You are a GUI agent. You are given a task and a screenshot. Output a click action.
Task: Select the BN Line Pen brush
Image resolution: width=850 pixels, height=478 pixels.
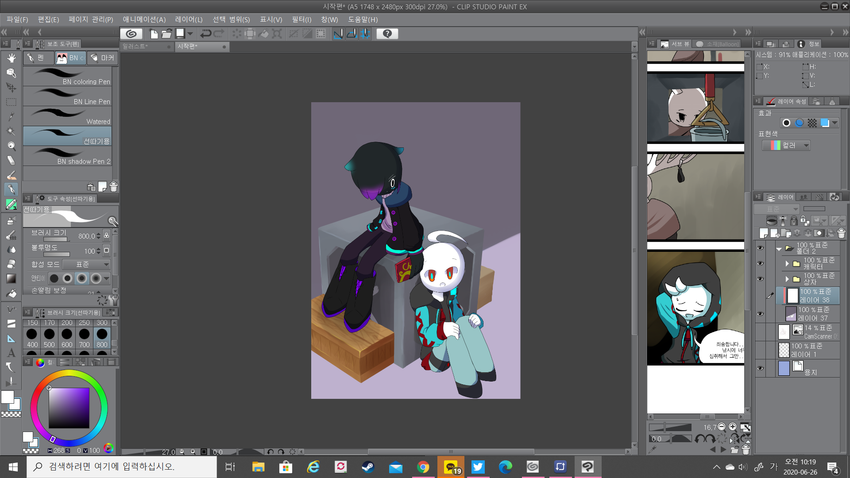(x=67, y=96)
